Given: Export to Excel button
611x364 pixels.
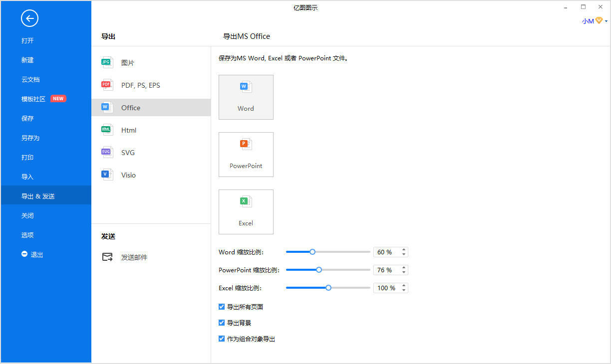Looking at the screenshot, I should coord(246,212).
